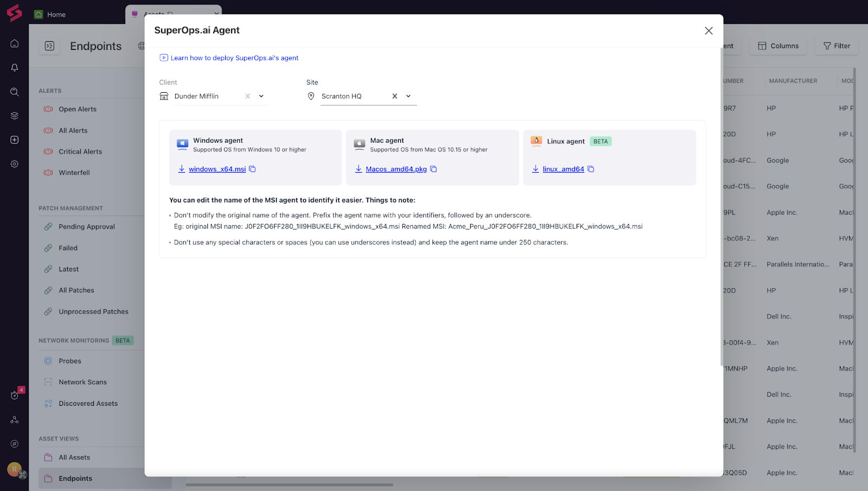Open Pending Approval patches
Viewport: 868px width, 491px height.
(x=87, y=227)
